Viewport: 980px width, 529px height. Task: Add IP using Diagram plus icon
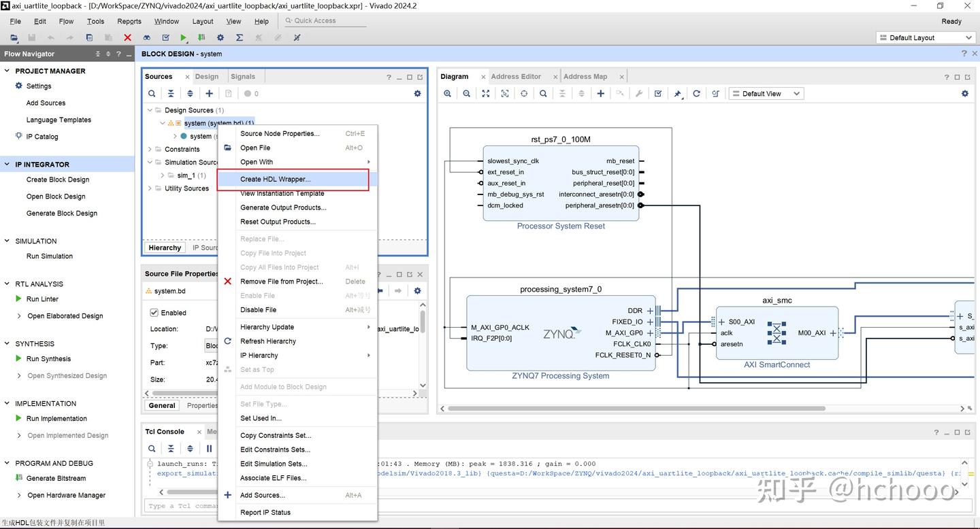[600, 94]
